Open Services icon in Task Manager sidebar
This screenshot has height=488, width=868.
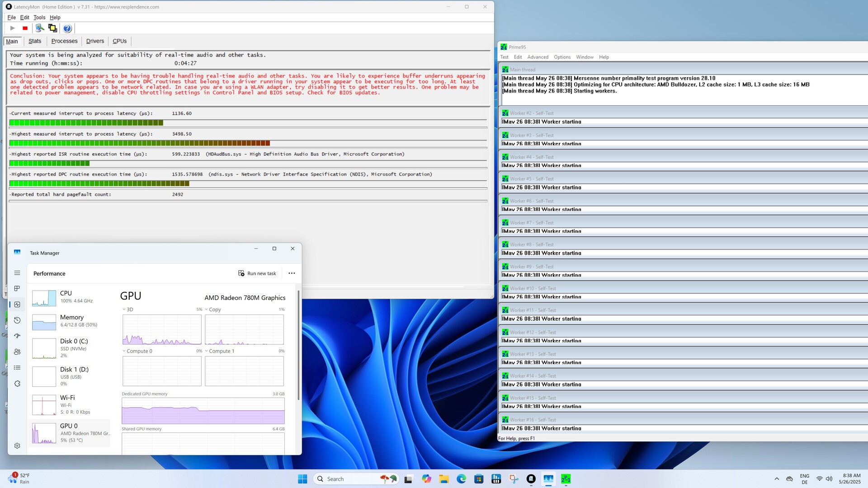pyautogui.click(x=17, y=384)
